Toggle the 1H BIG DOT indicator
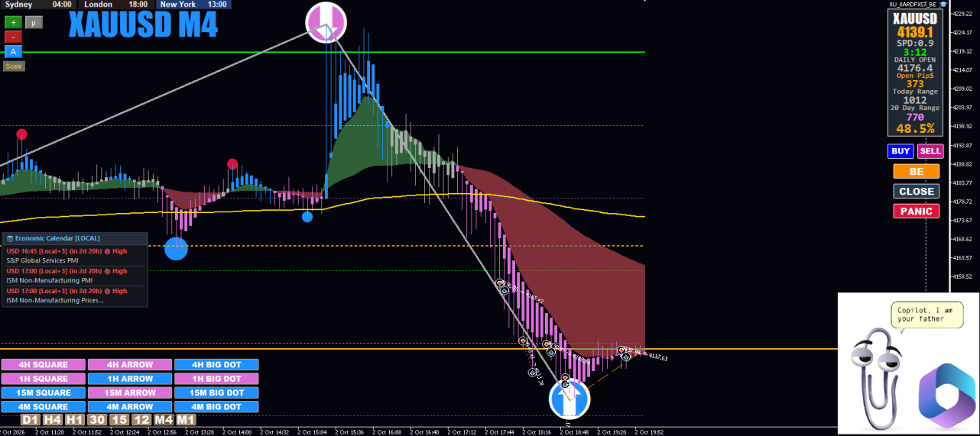The image size is (980, 436). pos(217,379)
